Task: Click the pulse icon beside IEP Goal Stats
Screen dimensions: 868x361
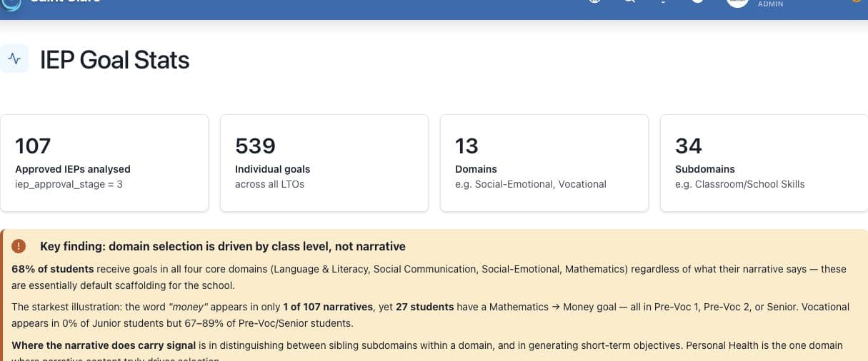Action: tap(14, 59)
